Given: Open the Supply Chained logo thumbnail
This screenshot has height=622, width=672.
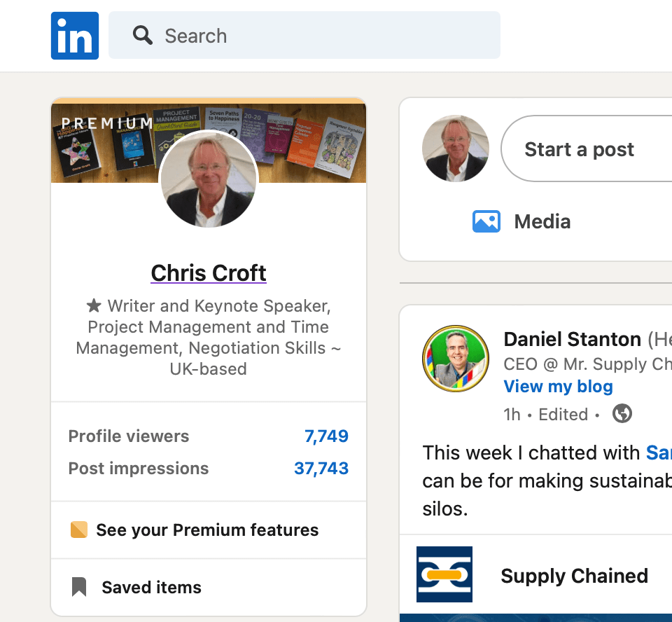Looking at the screenshot, I should (x=444, y=574).
